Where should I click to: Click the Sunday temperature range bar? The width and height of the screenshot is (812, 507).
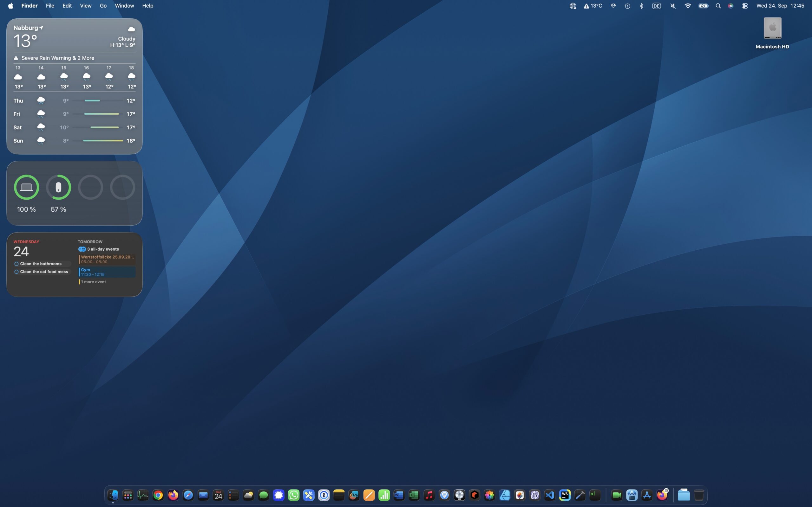point(103,141)
